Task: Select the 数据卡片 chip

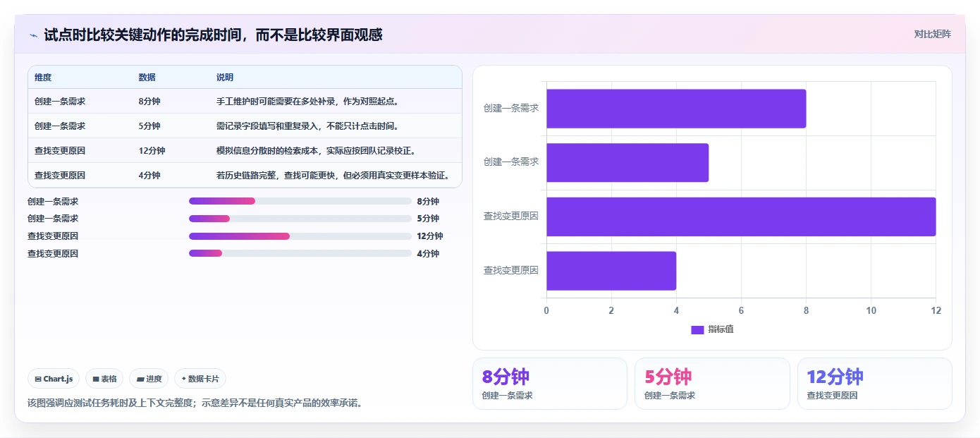Action: [200, 379]
